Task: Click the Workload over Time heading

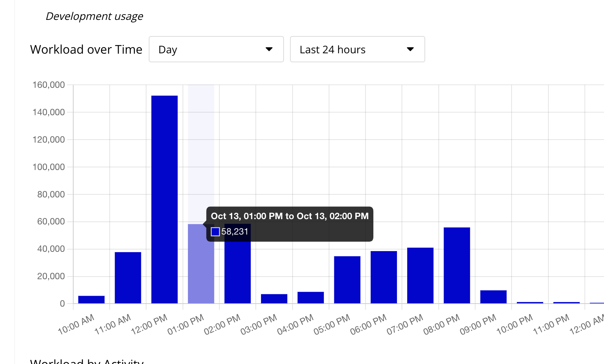Action: 86,49
